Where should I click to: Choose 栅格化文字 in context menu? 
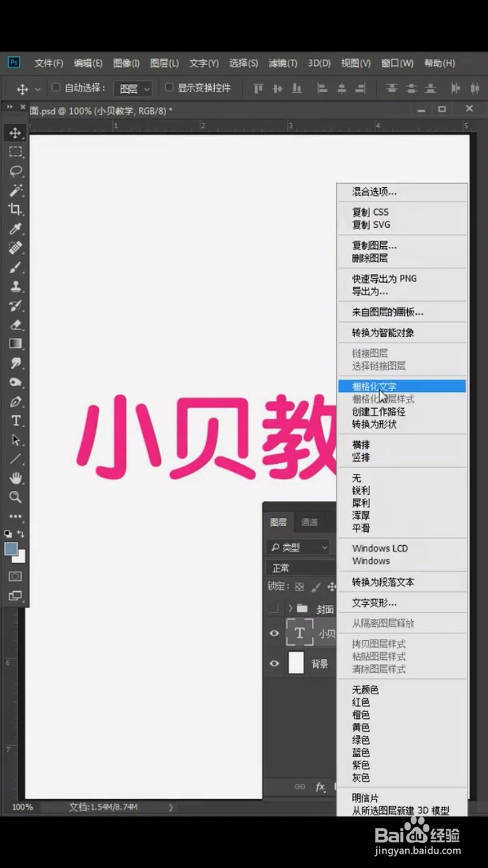pyautogui.click(x=402, y=386)
